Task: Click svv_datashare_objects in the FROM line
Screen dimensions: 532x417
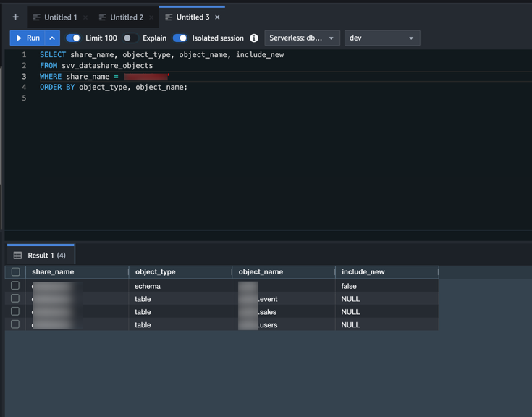Action: tap(107, 65)
